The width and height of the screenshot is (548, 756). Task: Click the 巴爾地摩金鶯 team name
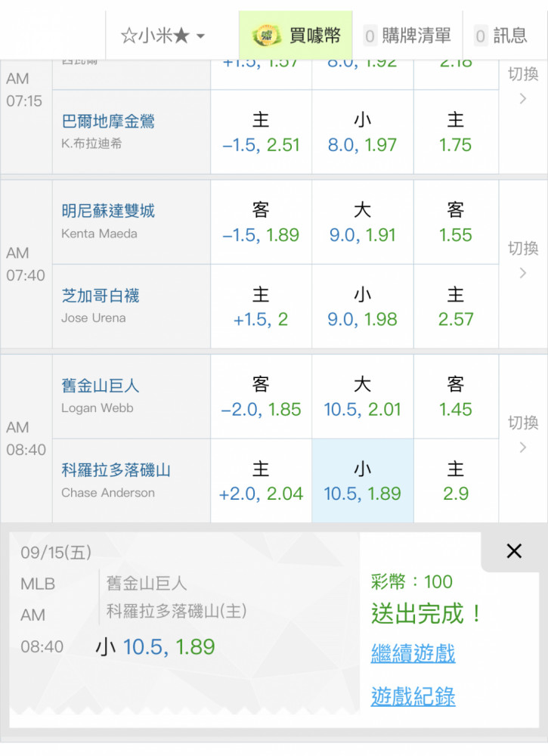pyautogui.click(x=108, y=122)
